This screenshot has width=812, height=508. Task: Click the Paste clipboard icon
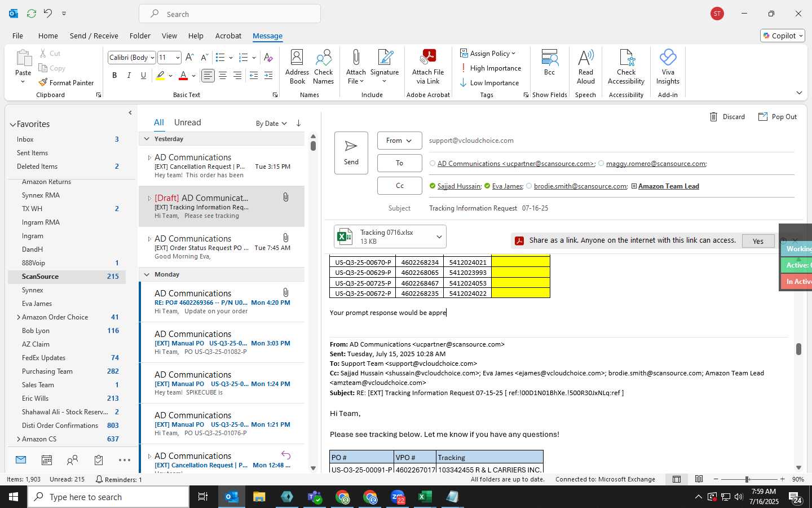pyautogui.click(x=23, y=58)
